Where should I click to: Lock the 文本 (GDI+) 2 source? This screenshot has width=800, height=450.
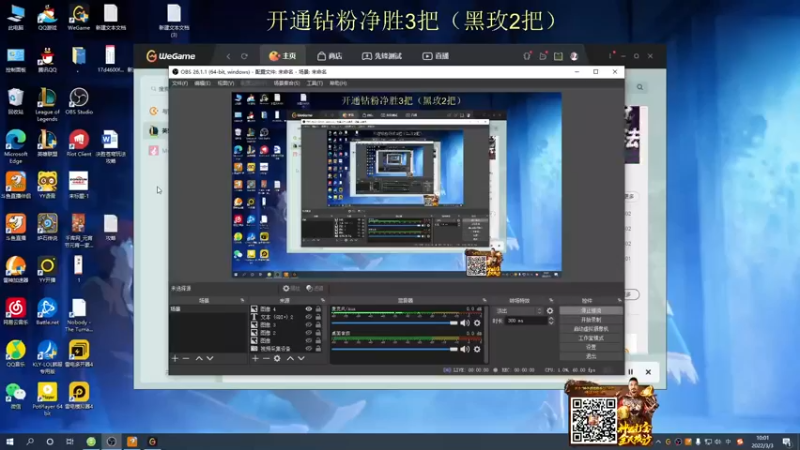(318, 317)
